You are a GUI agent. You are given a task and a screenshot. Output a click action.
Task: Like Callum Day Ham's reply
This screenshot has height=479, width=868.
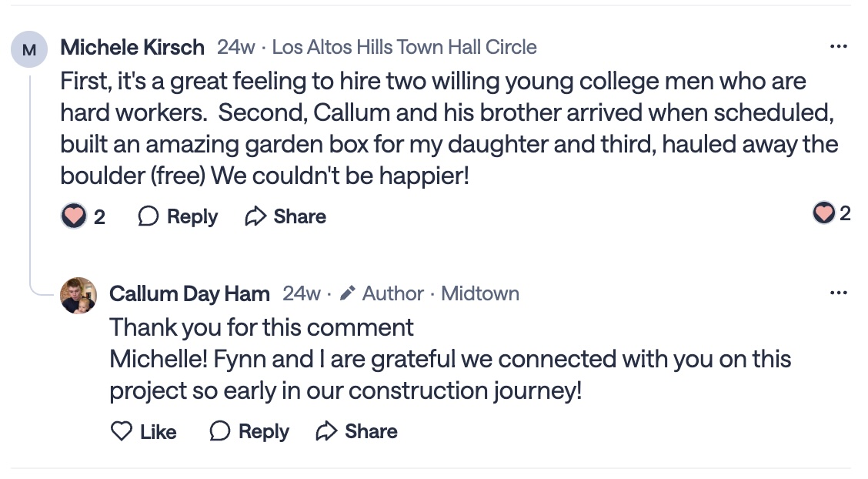(x=144, y=431)
